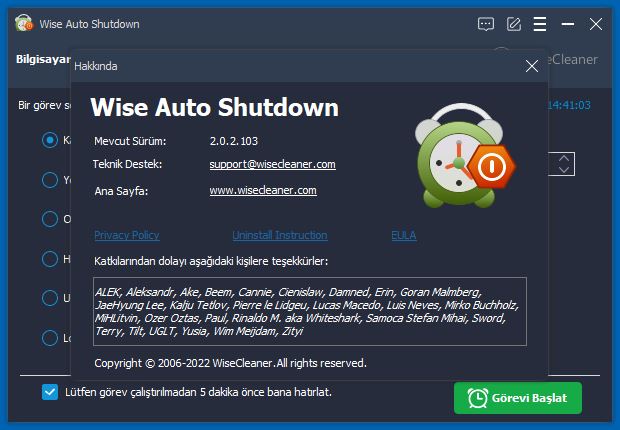Select the radio button labeled O
Viewport: 620px width, 430px height.
[x=50, y=219]
